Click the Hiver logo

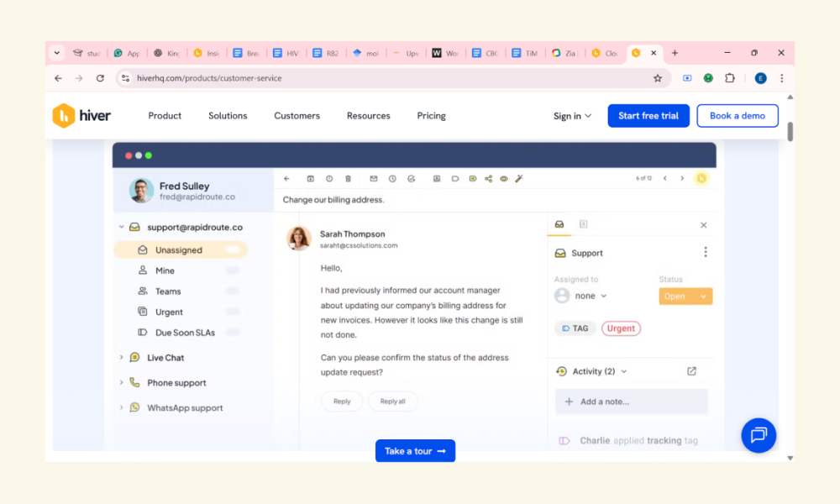[81, 116]
